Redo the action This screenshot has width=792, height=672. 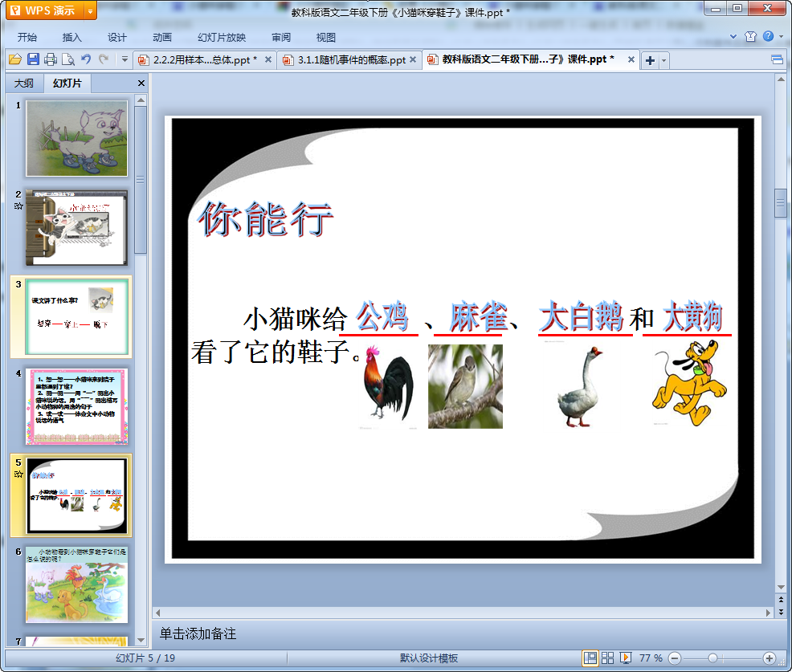pyautogui.click(x=104, y=59)
